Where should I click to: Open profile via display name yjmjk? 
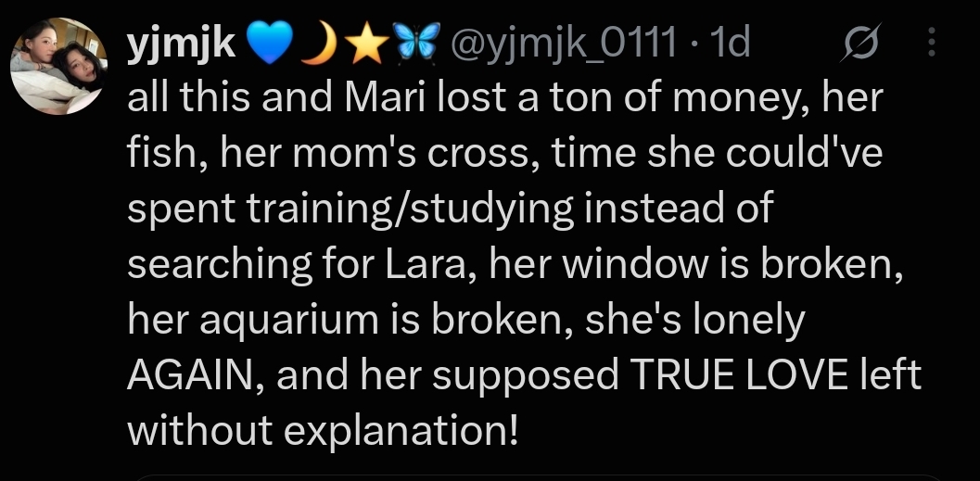tap(182, 44)
